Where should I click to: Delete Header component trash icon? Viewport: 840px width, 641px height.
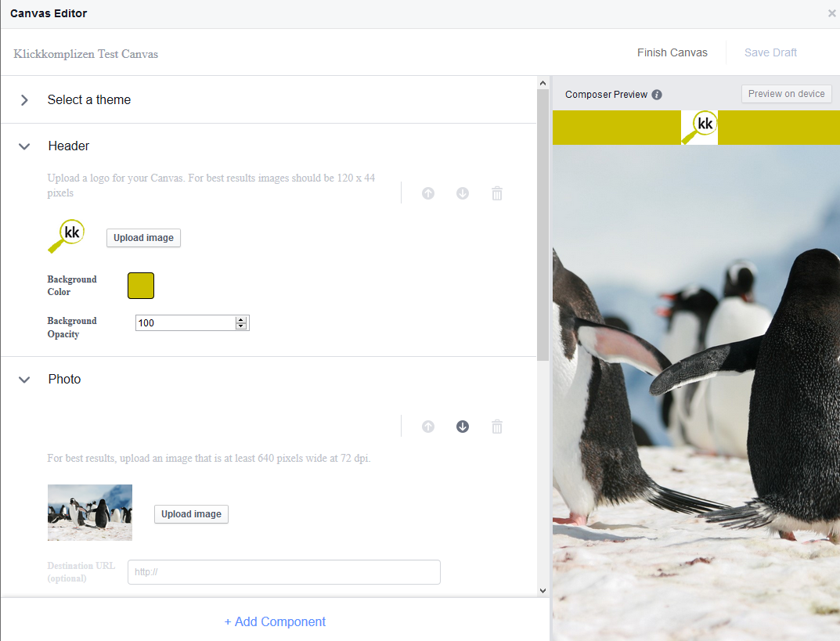point(497,193)
